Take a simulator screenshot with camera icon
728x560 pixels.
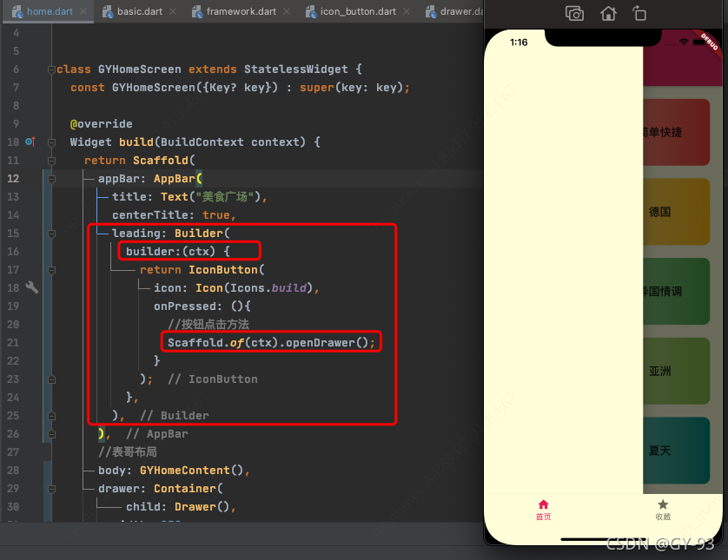click(x=574, y=13)
